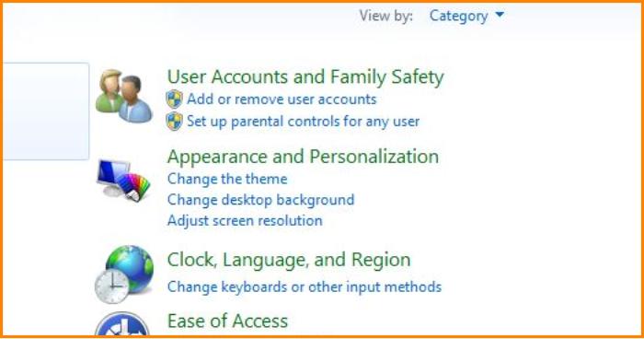Screen dimensions: 644x339
Task: Choose Change desktop background
Action: pyautogui.click(x=260, y=200)
